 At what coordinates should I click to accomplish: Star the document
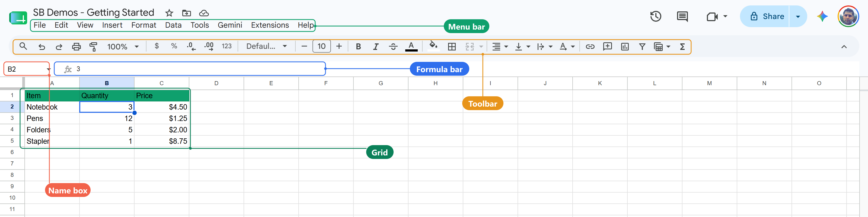pos(169,13)
